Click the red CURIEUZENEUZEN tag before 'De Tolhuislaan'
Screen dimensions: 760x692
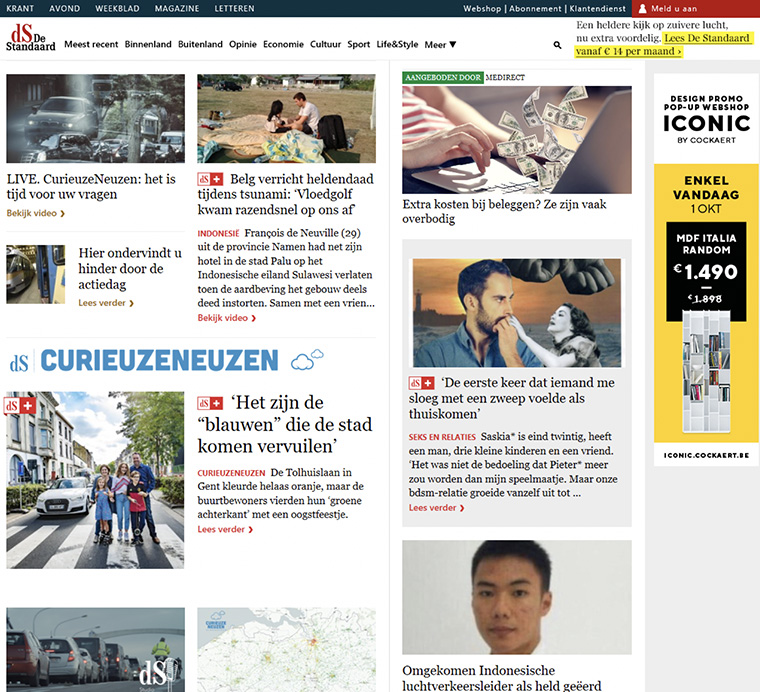(x=231, y=473)
